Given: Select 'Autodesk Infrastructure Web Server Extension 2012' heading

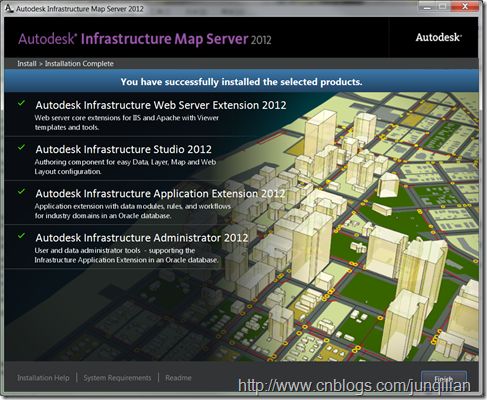Looking at the screenshot, I should [161, 105].
